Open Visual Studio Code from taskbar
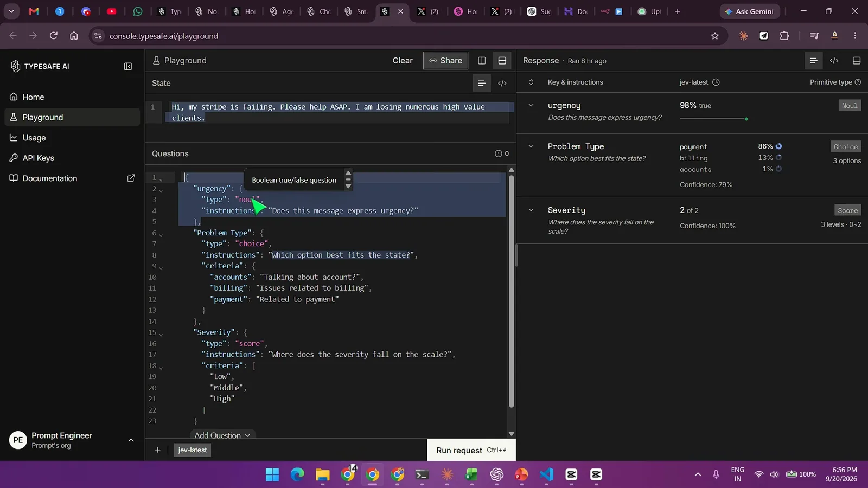 coord(546,475)
